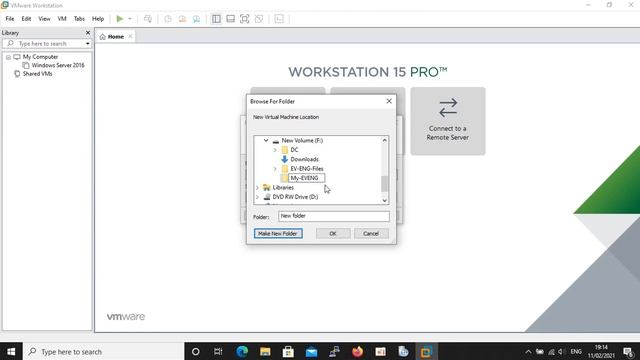Viewport: 640px width, 360px height.
Task: Select My Computer in the Library
Action: pyautogui.click(x=40, y=57)
